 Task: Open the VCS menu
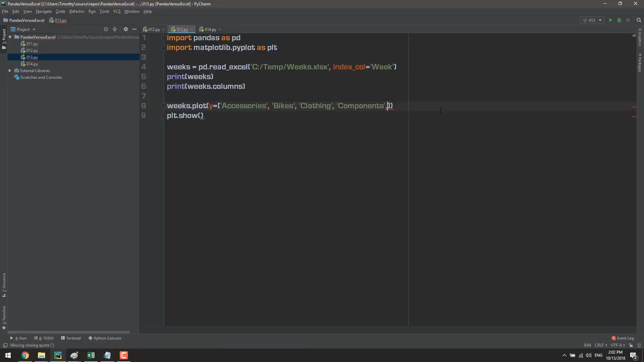click(117, 11)
